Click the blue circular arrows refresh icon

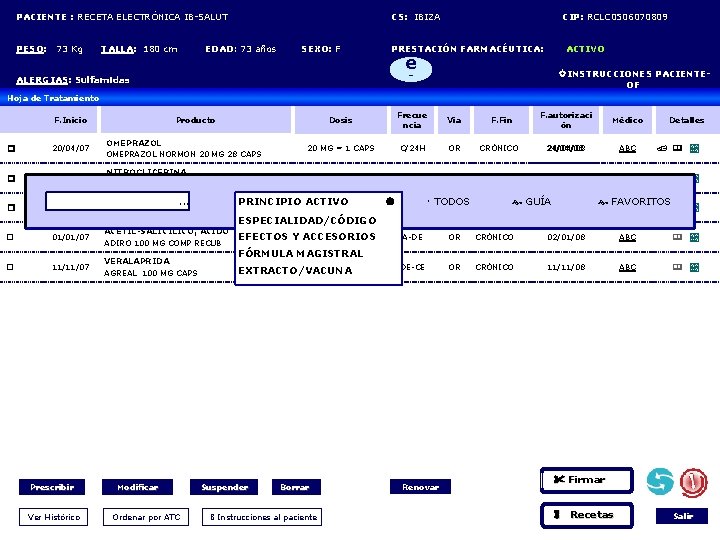point(660,482)
